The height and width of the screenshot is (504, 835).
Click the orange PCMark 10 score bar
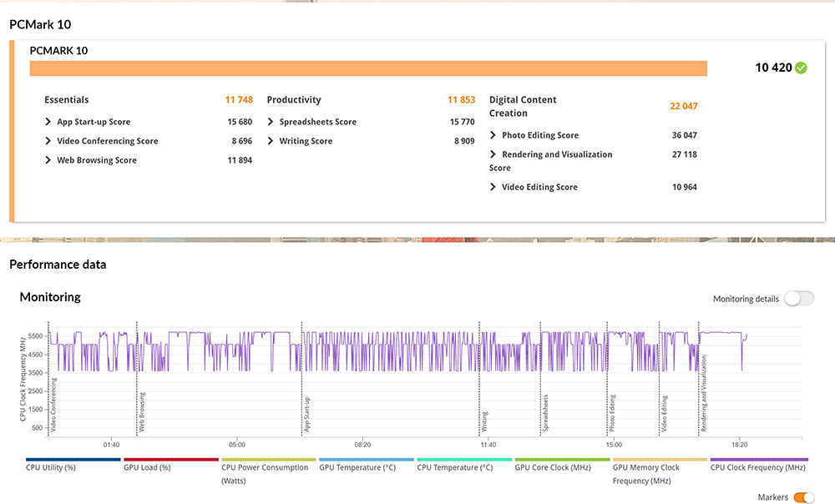point(368,68)
